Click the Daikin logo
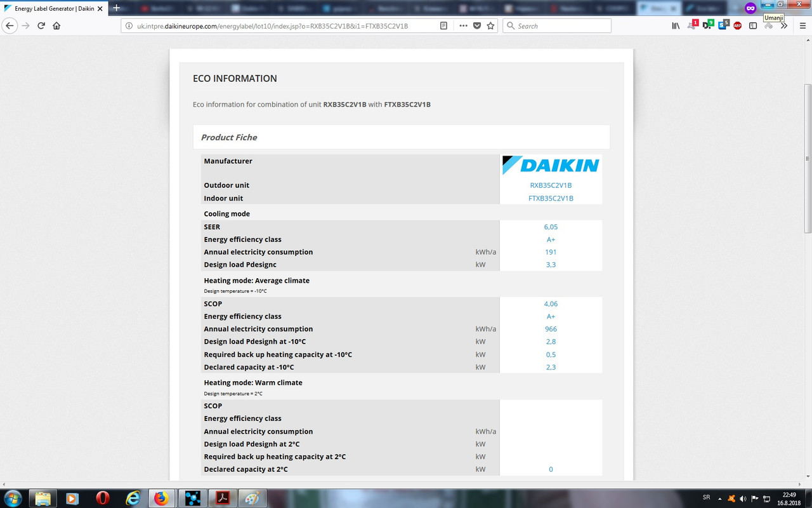Image resolution: width=812 pixels, height=508 pixels. click(x=551, y=165)
